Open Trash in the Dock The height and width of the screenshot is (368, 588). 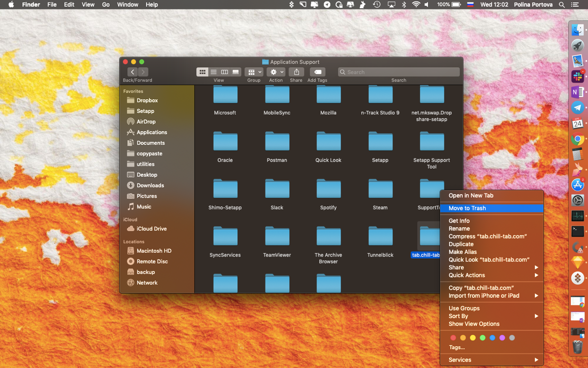(x=577, y=347)
